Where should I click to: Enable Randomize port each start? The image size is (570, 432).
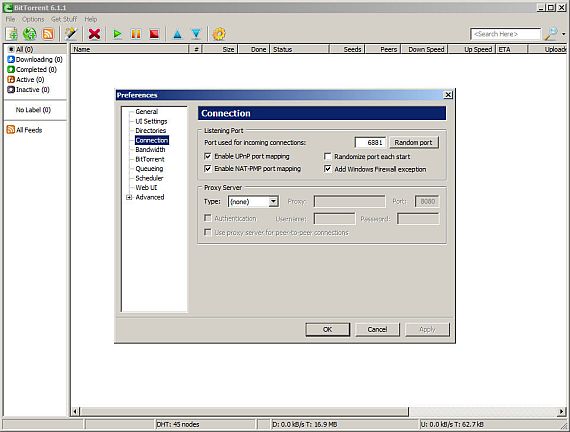click(328, 156)
